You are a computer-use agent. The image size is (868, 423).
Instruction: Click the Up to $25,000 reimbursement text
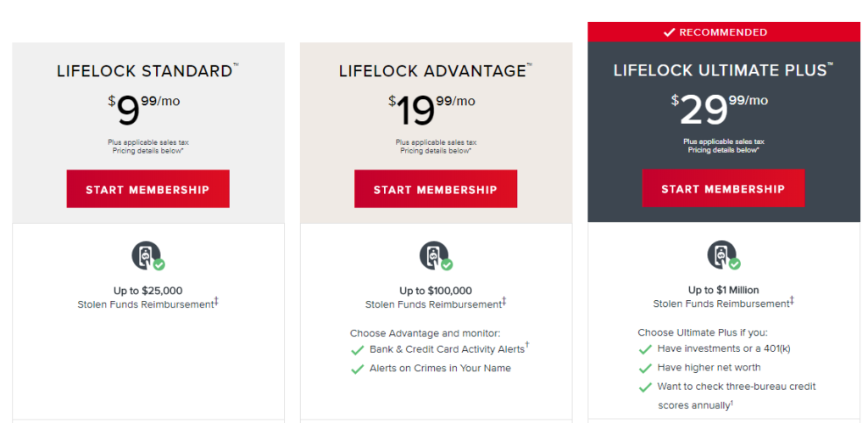(147, 291)
